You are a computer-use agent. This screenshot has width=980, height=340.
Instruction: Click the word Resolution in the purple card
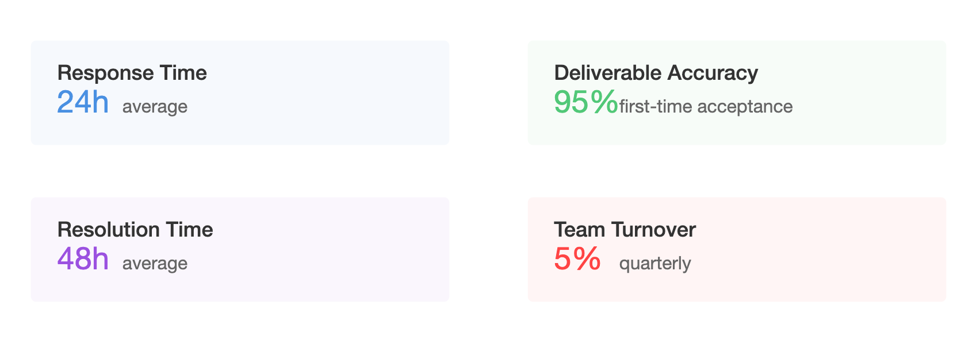(x=101, y=230)
